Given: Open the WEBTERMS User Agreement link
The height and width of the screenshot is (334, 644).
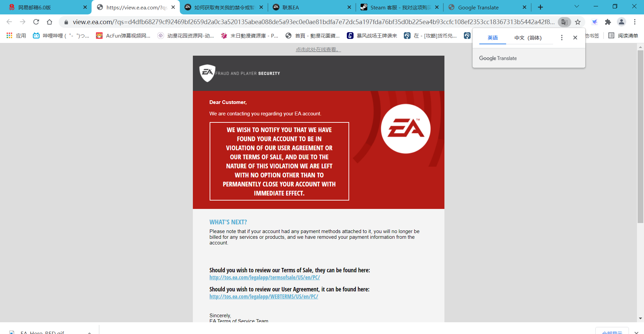Looking at the screenshot, I should click(264, 297).
